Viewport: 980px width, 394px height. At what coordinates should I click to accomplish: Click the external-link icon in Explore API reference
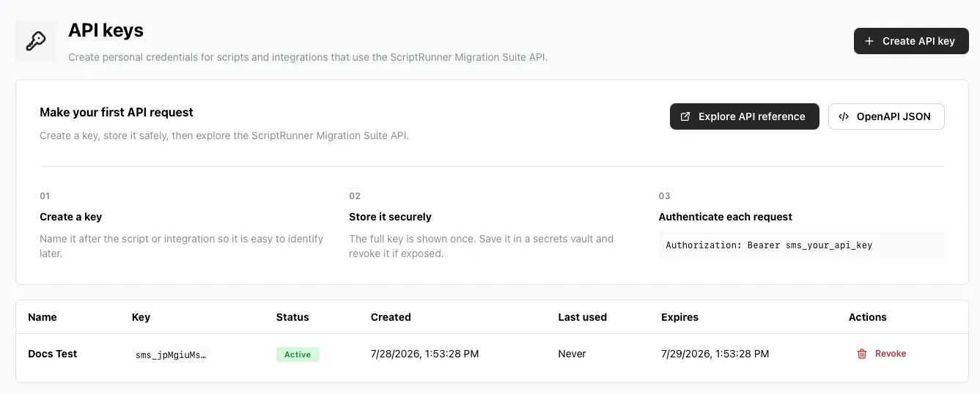point(685,116)
